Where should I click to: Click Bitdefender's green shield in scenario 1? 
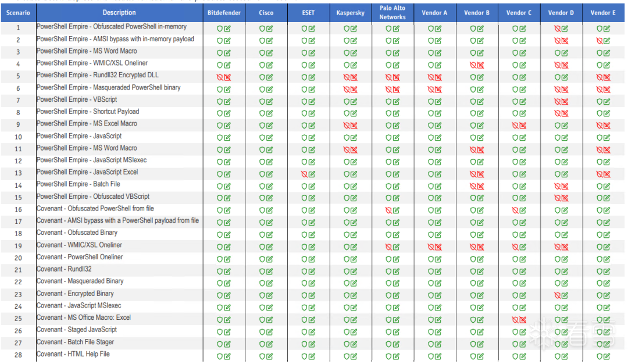[220, 29]
